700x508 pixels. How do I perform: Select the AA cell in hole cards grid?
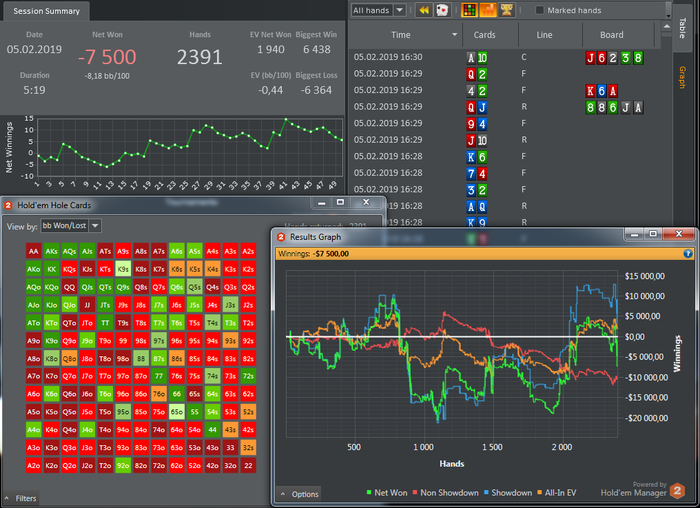pos(33,251)
